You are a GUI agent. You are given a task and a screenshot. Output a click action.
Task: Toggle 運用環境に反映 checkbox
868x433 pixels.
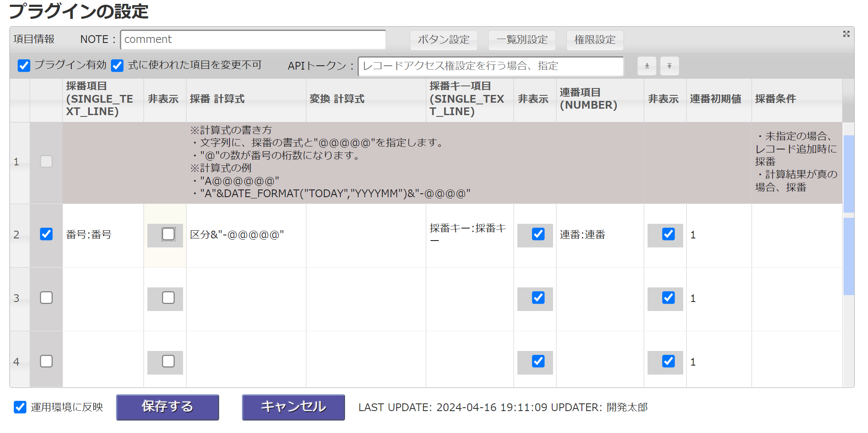click(x=20, y=407)
